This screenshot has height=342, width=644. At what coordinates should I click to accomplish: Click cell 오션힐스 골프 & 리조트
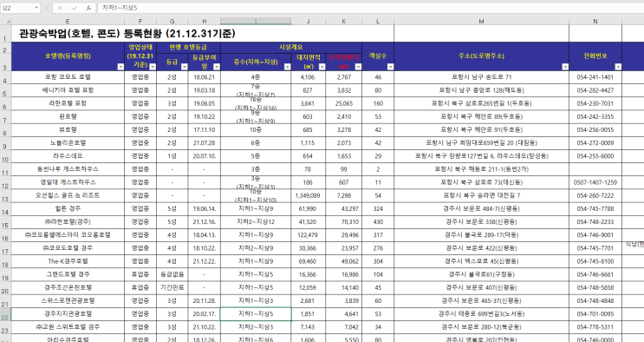[x=68, y=195]
